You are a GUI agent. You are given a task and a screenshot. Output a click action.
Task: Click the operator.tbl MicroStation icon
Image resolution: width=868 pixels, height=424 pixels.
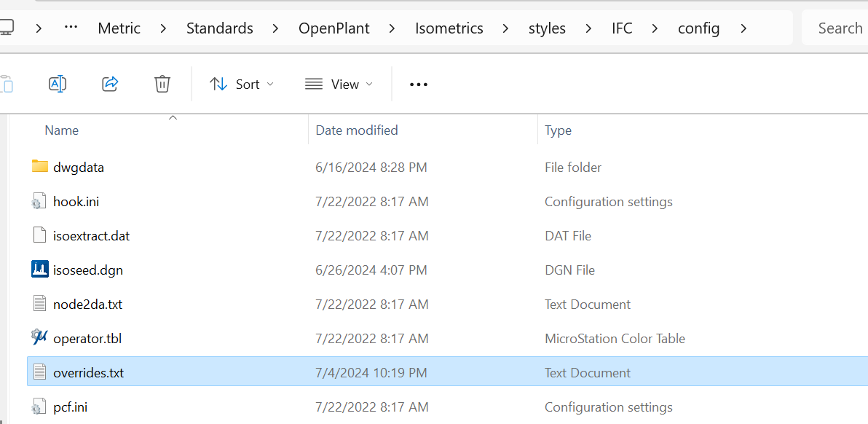(40, 338)
